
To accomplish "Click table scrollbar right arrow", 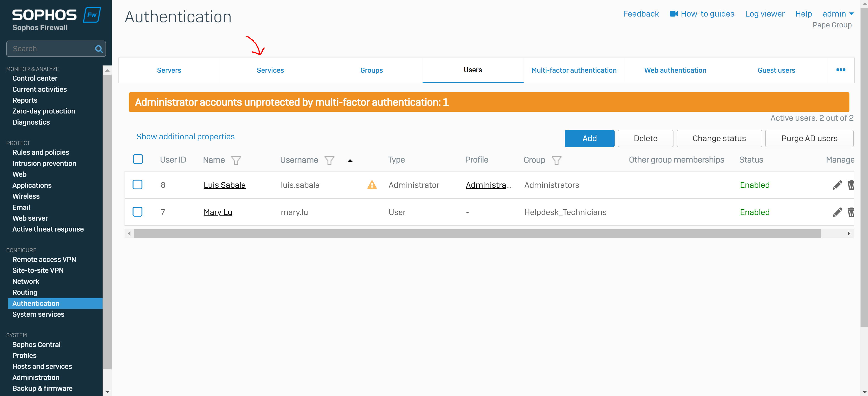I will [x=849, y=234].
